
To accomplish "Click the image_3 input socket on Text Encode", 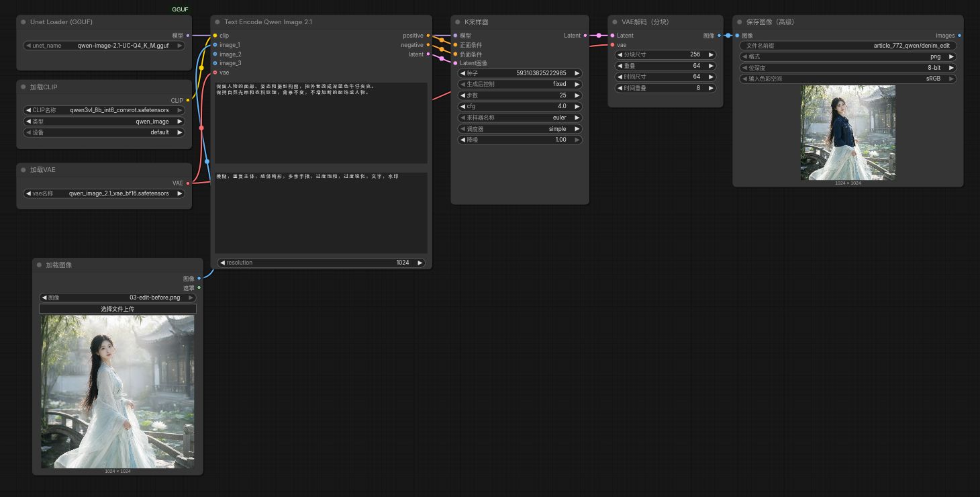I will pos(215,63).
